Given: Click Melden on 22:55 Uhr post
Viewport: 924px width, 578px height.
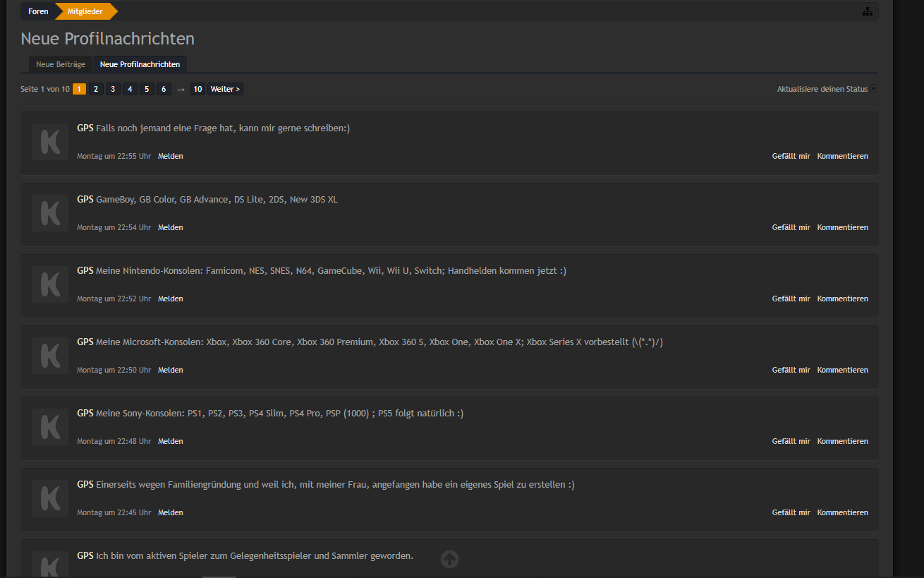Looking at the screenshot, I should 170,156.
